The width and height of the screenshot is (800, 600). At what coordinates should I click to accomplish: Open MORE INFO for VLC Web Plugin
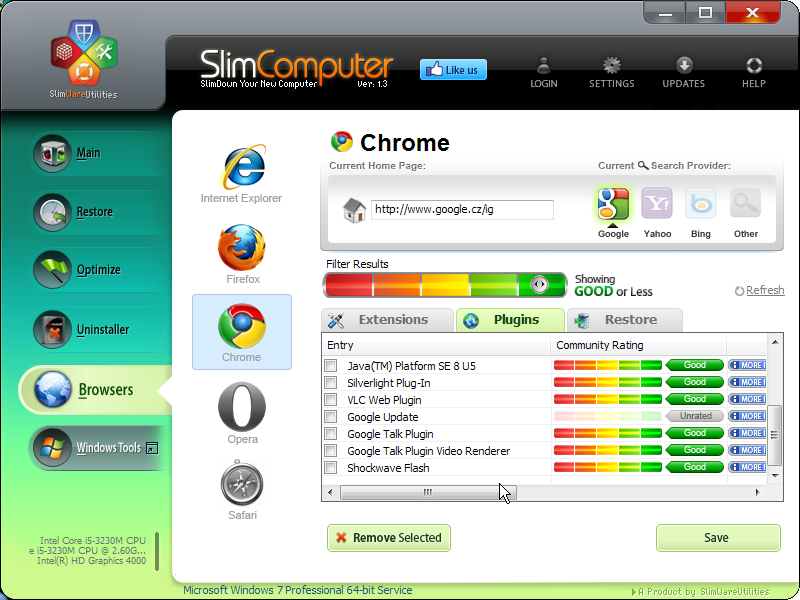[747, 399]
